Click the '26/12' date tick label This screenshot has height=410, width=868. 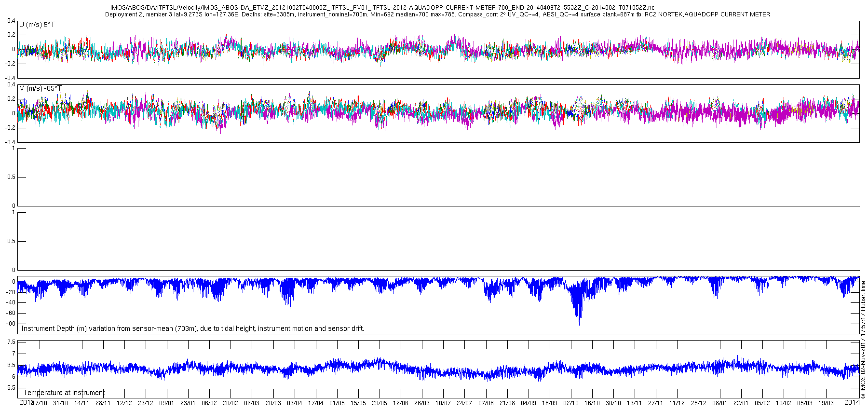coord(146,403)
